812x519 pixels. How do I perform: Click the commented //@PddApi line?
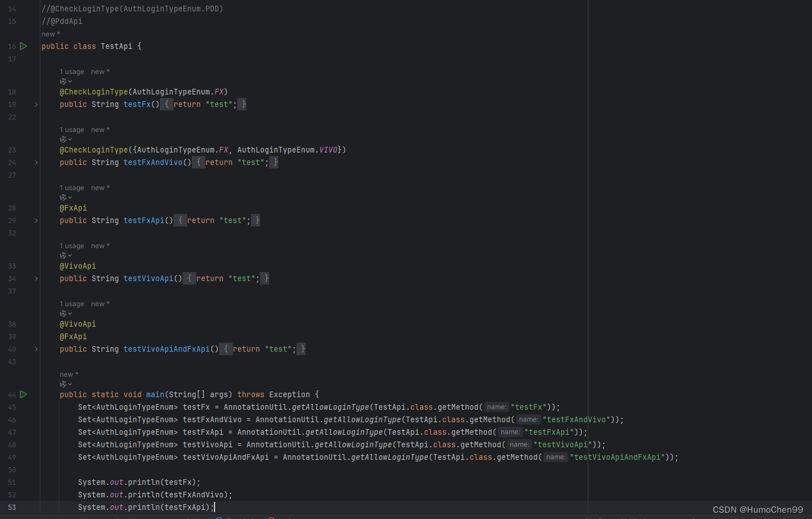(62, 21)
